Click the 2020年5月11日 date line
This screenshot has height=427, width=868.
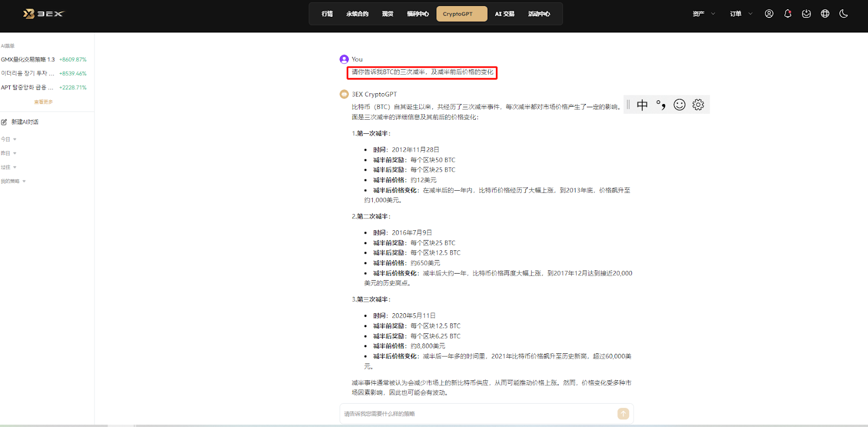pos(405,315)
